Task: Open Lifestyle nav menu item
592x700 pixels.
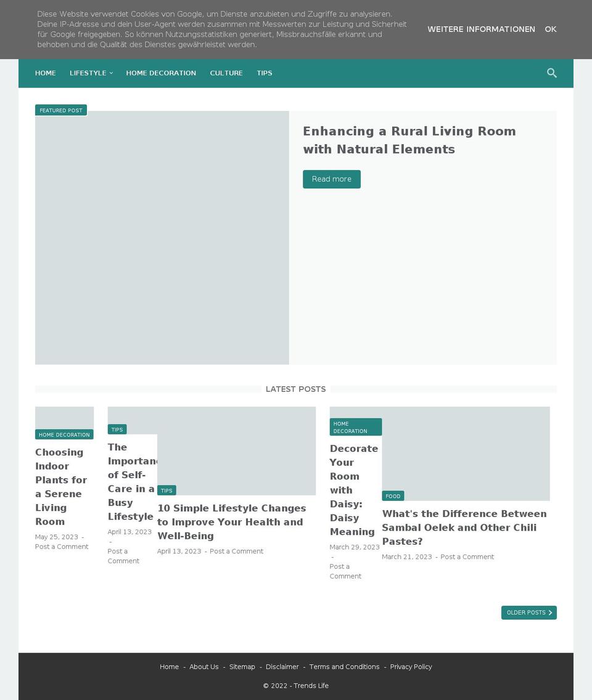Action: (x=88, y=73)
